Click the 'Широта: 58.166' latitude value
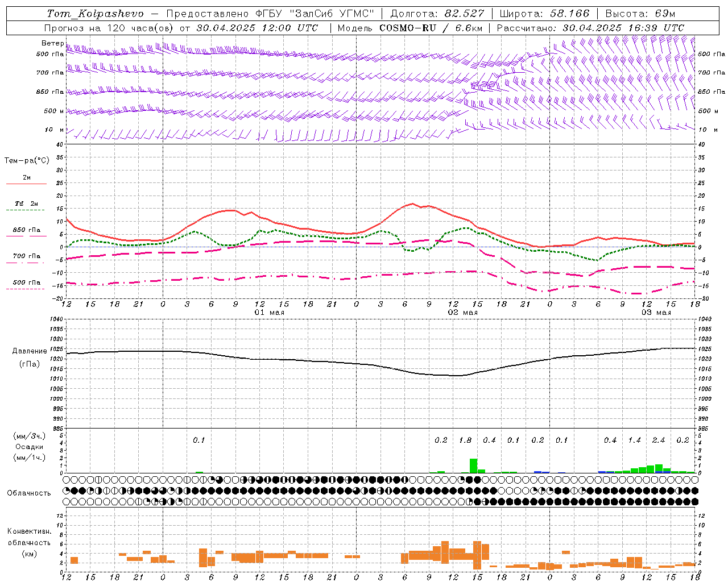The height and width of the screenshot is (582, 728). tap(545, 14)
